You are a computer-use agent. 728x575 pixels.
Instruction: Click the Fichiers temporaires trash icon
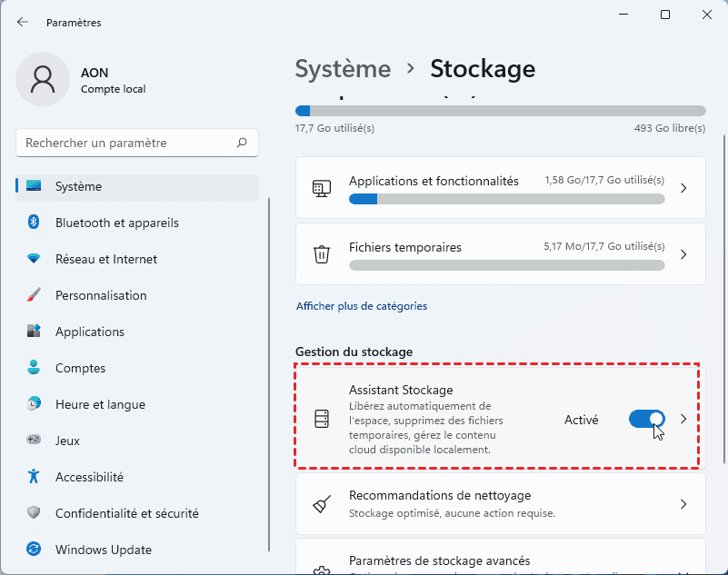click(x=322, y=254)
